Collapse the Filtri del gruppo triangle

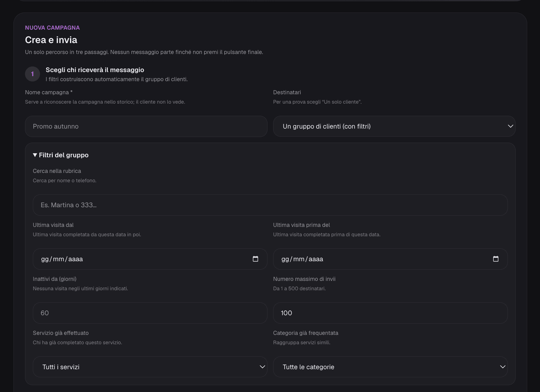tap(35, 155)
